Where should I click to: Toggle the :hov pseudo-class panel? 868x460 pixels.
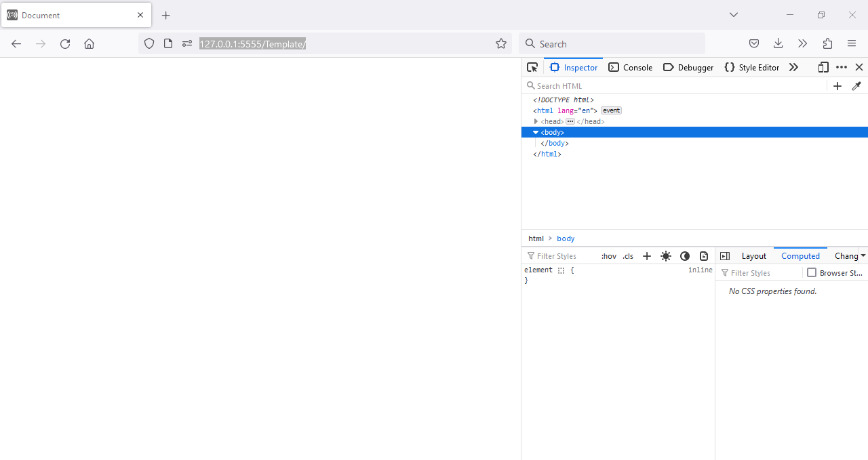coord(608,256)
